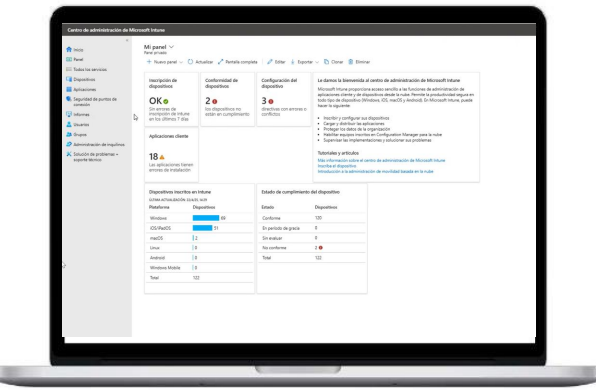The height and width of the screenshot is (390, 597).
Task: Open the Grupos people icon
Action: pyautogui.click(x=69, y=134)
